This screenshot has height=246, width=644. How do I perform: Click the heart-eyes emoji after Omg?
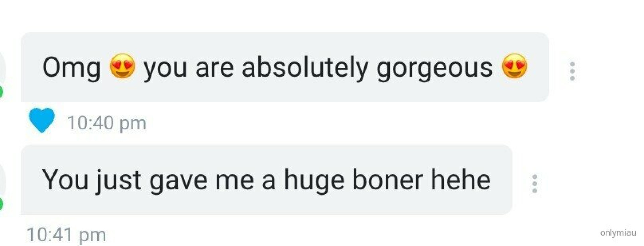[x=122, y=66]
